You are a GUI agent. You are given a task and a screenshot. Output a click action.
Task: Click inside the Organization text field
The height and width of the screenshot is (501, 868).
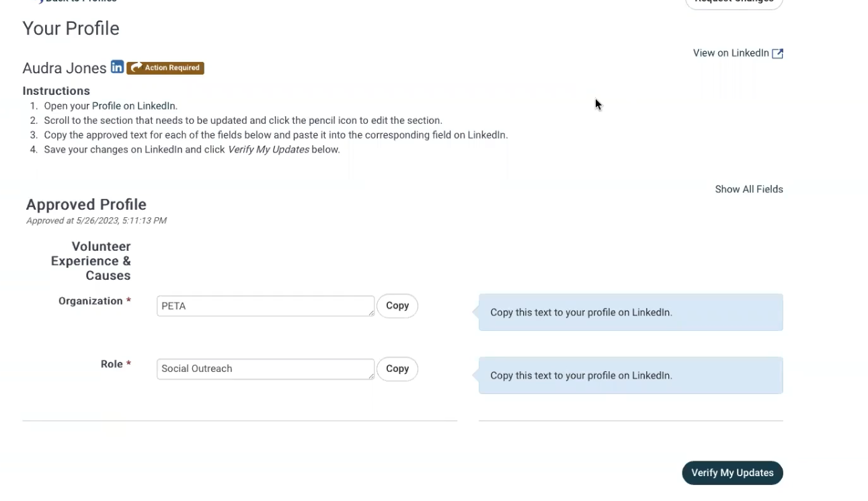[x=265, y=306]
